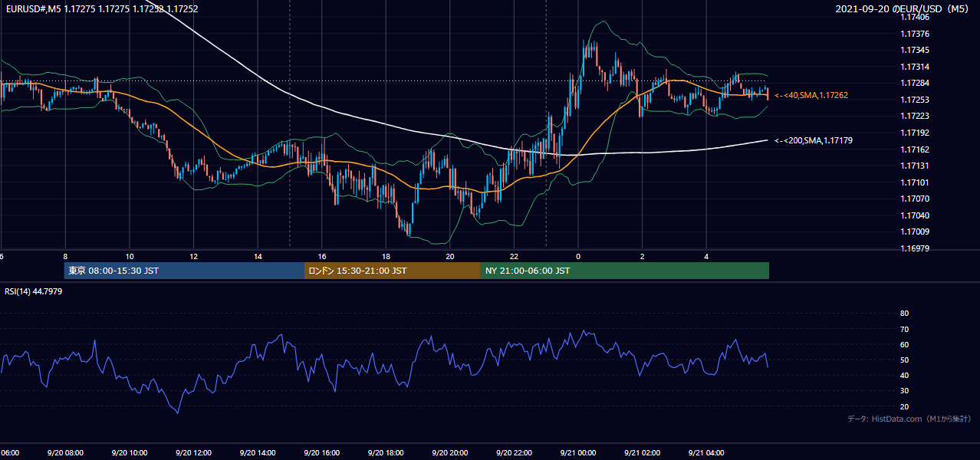Click hour marker 12 under price chart
The height and width of the screenshot is (460, 980).
pyautogui.click(x=193, y=257)
